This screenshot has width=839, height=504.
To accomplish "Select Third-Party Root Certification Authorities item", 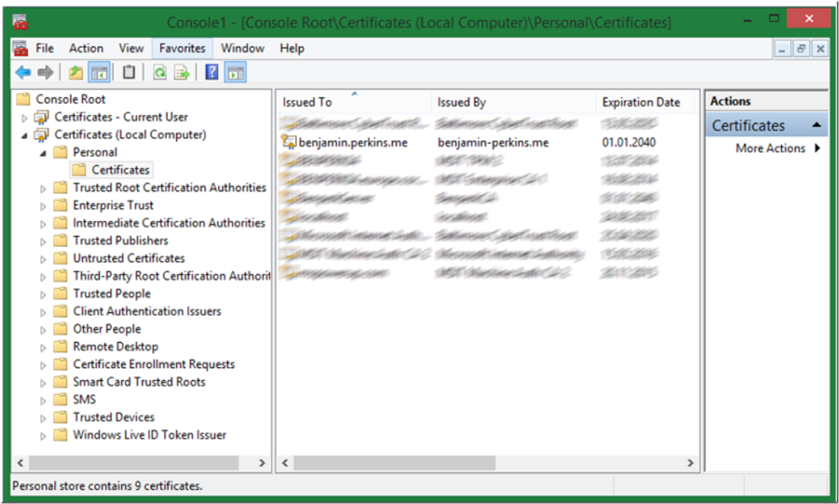I will (x=172, y=276).
